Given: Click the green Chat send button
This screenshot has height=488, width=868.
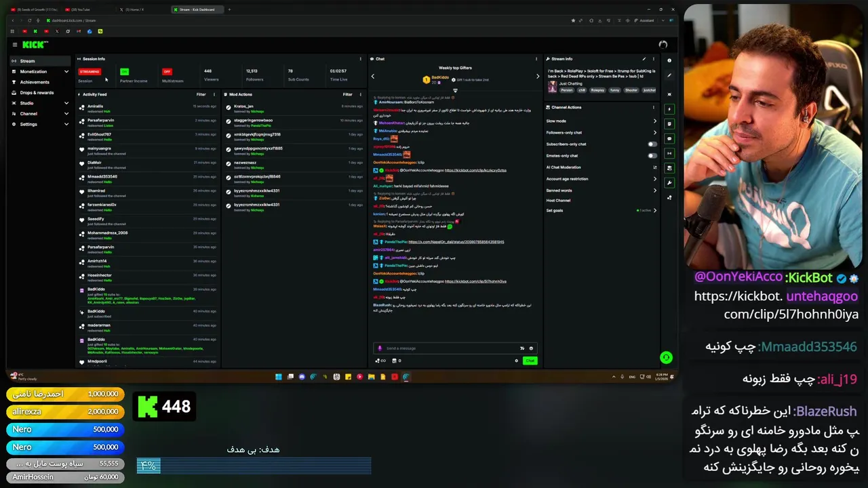Looking at the screenshot, I should tap(530, 361).
